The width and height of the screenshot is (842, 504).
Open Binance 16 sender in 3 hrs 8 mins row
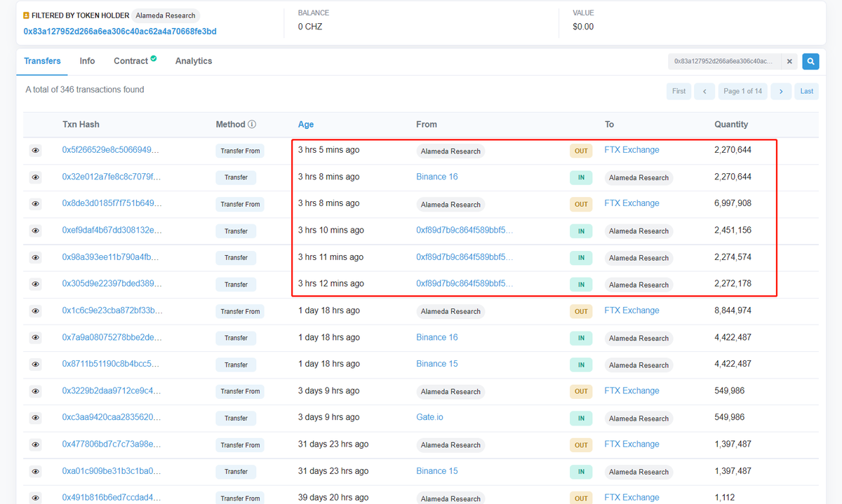click(436, 177)
